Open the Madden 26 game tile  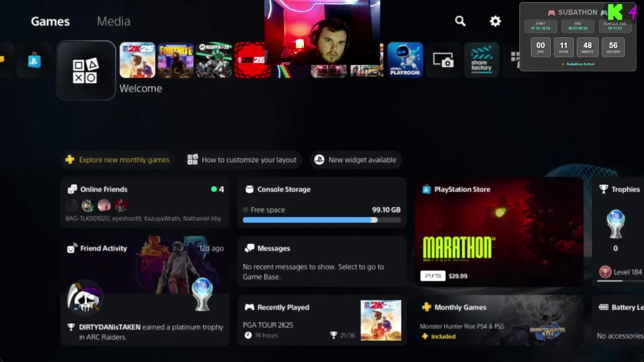(214, 60)
